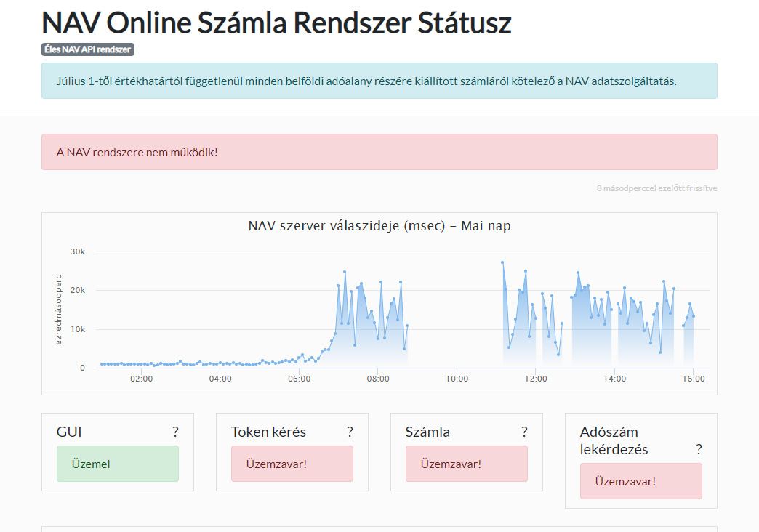The height and width of the screenshot is (532, 759).
Task: Show help for Adószám lekérdezés
Action: (x=699, y=449)
